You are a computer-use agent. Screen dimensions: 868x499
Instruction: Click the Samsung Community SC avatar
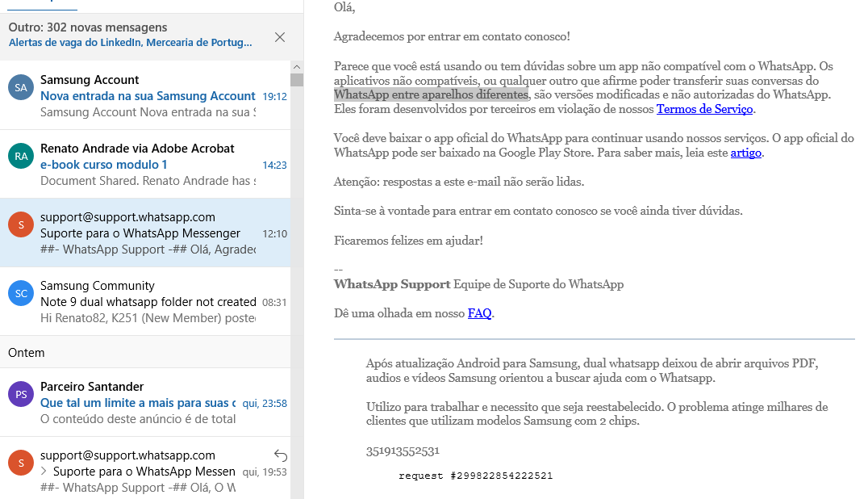pyautogui.click(x=21, y=293)
